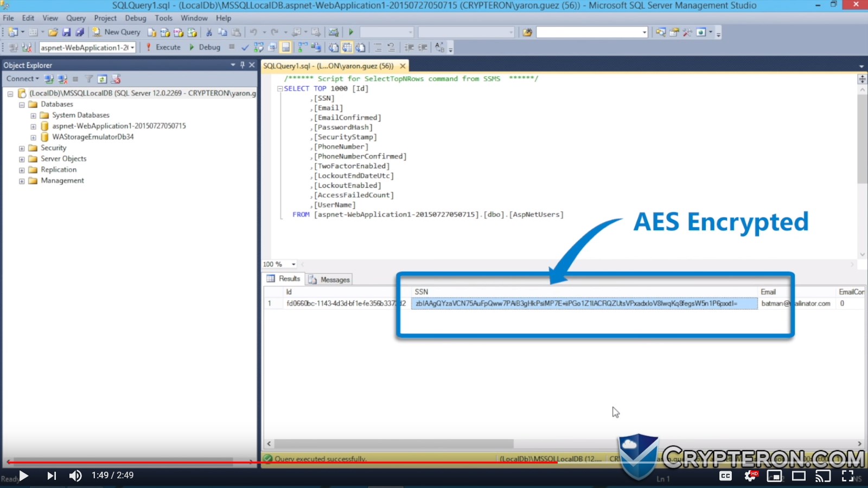Open Toolbox wrench icon
Viewport: 868px width, 488px height.
(687, 33)
